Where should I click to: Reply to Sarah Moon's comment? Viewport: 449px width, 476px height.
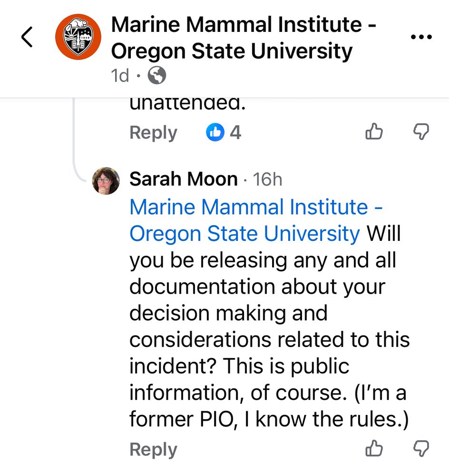click(x=153, y=449)
